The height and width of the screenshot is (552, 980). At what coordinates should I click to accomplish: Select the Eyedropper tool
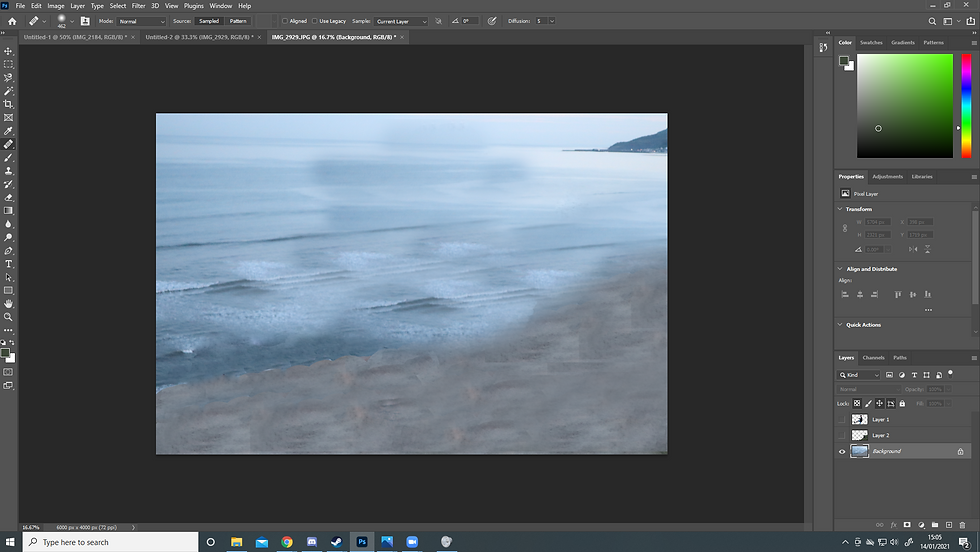coord(9,131)
